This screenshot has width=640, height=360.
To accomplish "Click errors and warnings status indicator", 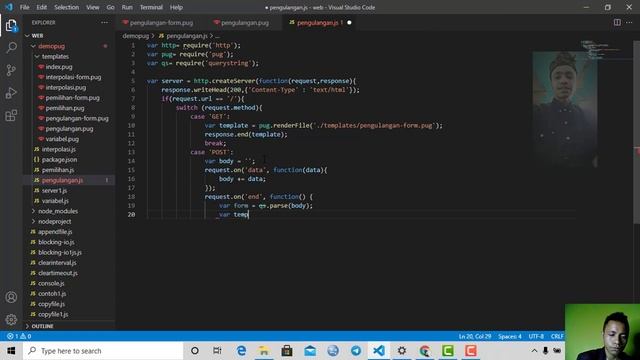I will pos(19,336).
